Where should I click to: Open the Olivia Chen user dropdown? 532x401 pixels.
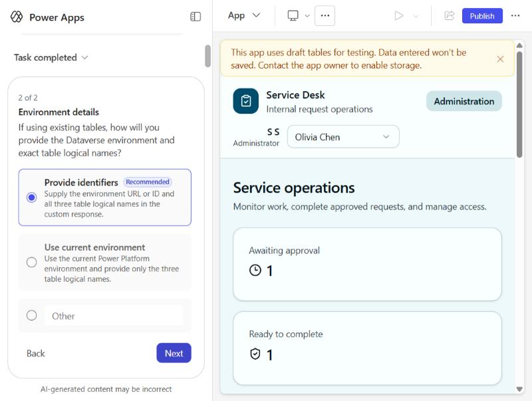(x=343, y=137)
